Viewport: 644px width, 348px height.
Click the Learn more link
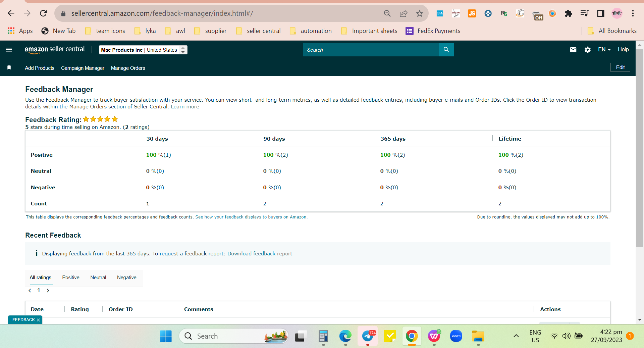click(x=185, y=107)
